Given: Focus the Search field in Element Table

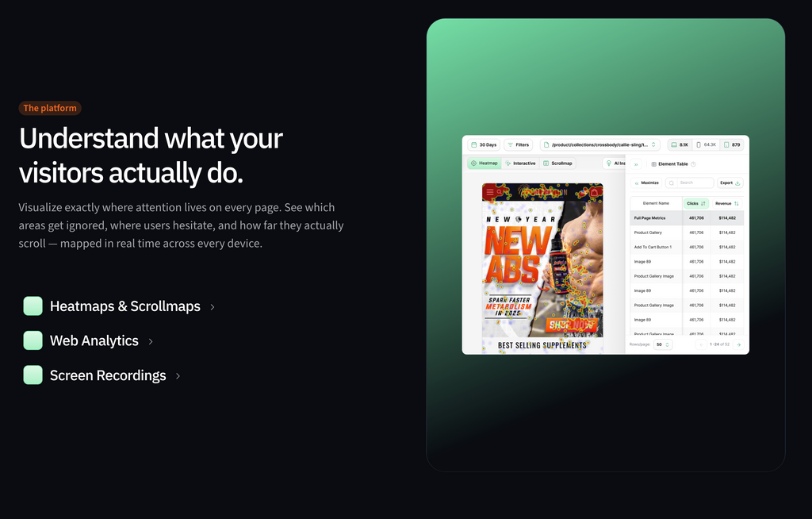Looking at the screenshot, I should pos(689,183).
